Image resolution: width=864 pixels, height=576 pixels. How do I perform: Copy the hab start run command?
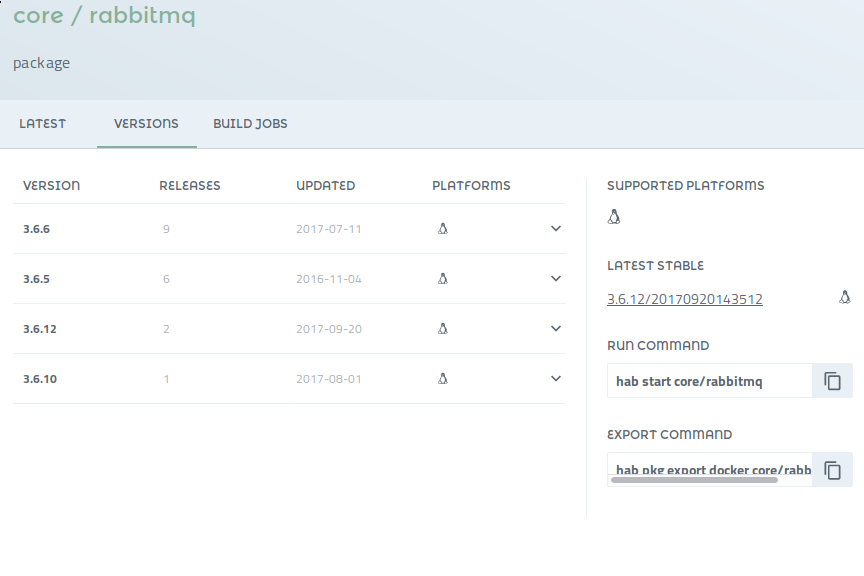[x=832, y=381]
